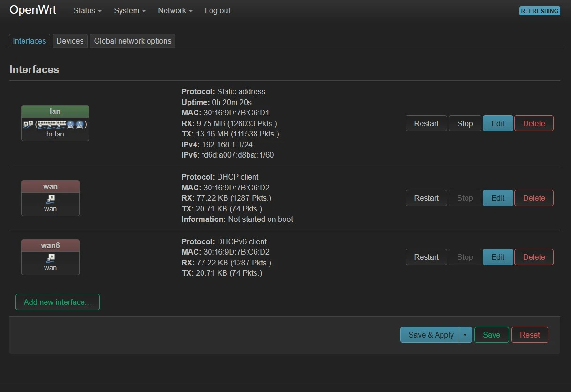Stop the lan interface
Screen dimensions: 571x392
click(x=465, y=123)
